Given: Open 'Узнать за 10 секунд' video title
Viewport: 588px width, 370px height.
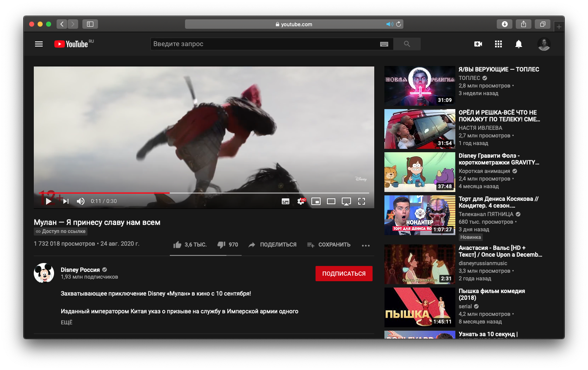Looking at the screenshot, I should pos(488,334).
